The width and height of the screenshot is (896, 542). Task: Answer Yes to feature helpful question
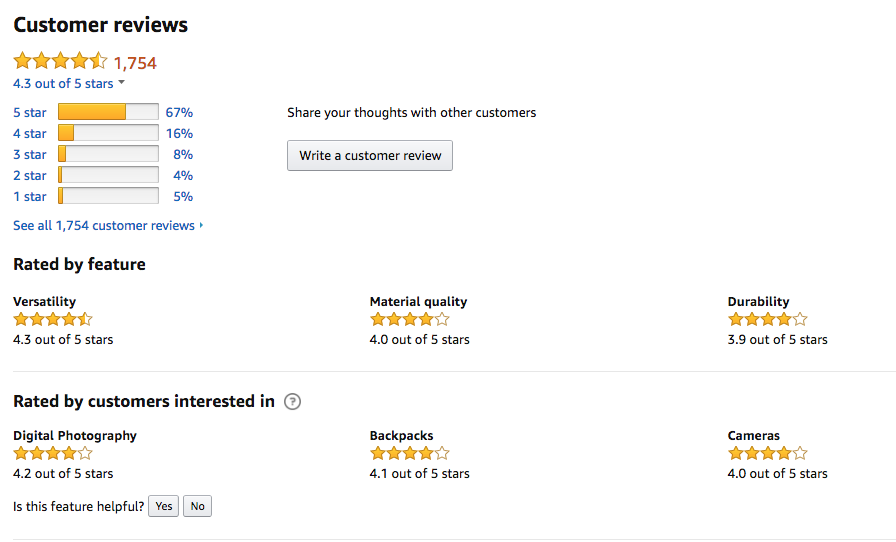click(x=163, y=506)
